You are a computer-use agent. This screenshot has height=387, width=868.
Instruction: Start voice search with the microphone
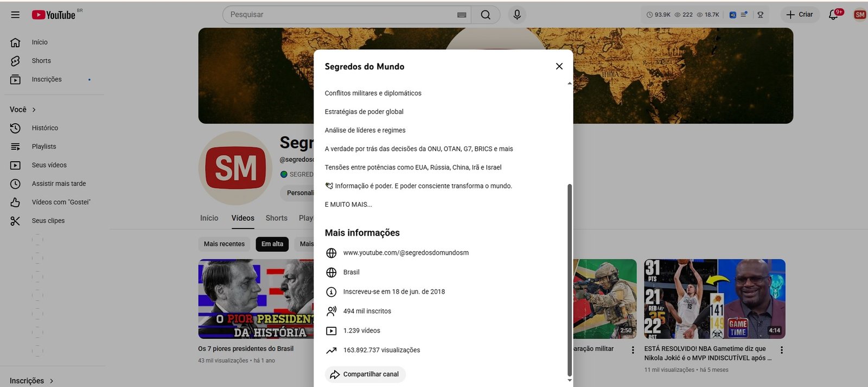point(517,15)
